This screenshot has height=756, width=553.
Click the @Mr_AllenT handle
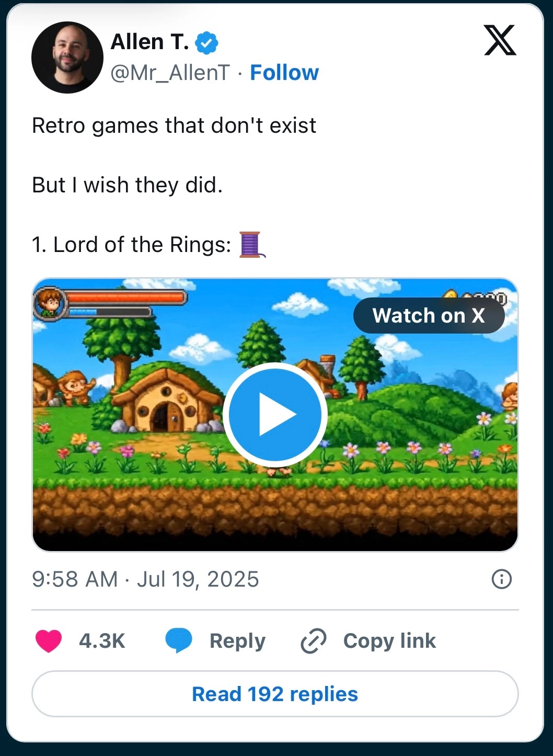click(x=170, y=73)
